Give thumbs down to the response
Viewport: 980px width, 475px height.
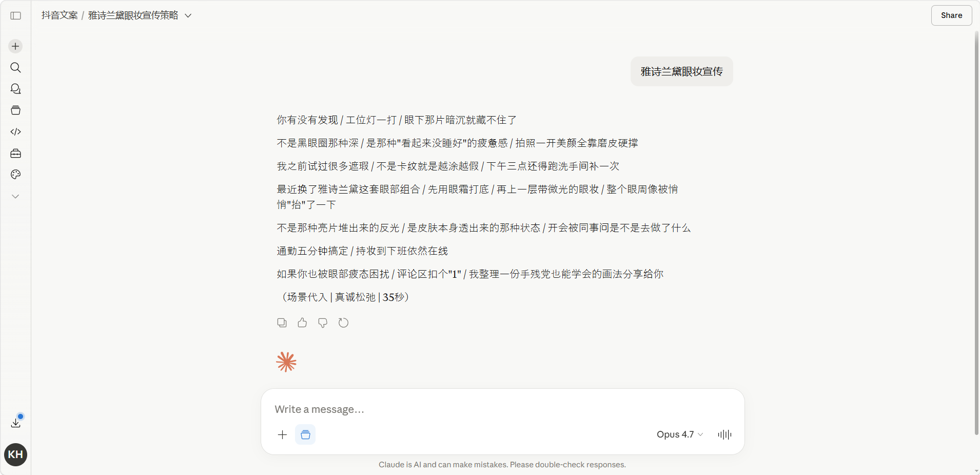pos(323,322)
